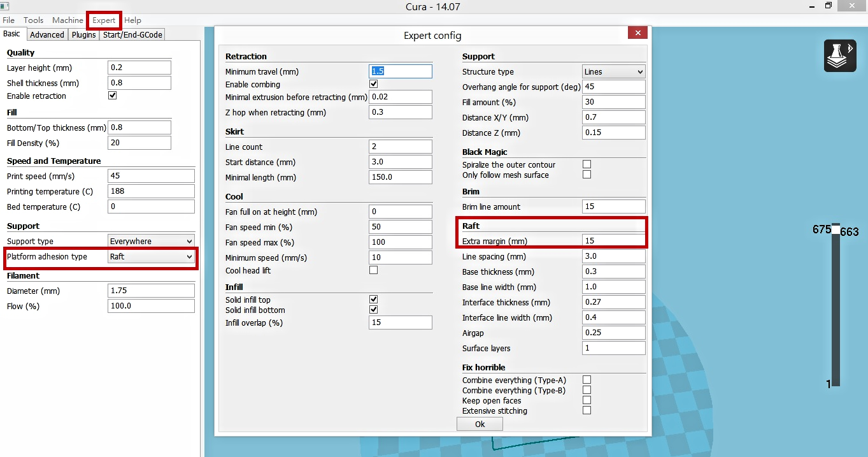Click Minimal extrusion before retracting field
Screen dimensions: 868x457
[x=401, y=97]
